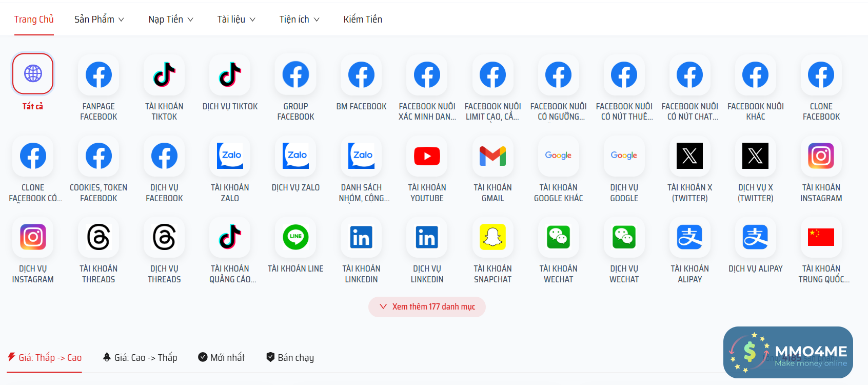Open the Tài khoản LINE icon

[x=295, y=237]
